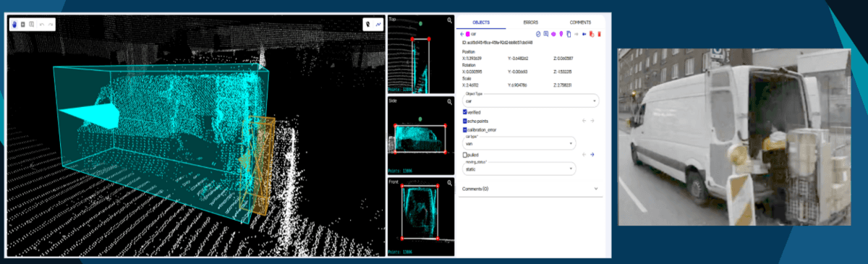868x264 pixels.
Task: Click the left arrow beside echo points
Action: click(584, 121)
